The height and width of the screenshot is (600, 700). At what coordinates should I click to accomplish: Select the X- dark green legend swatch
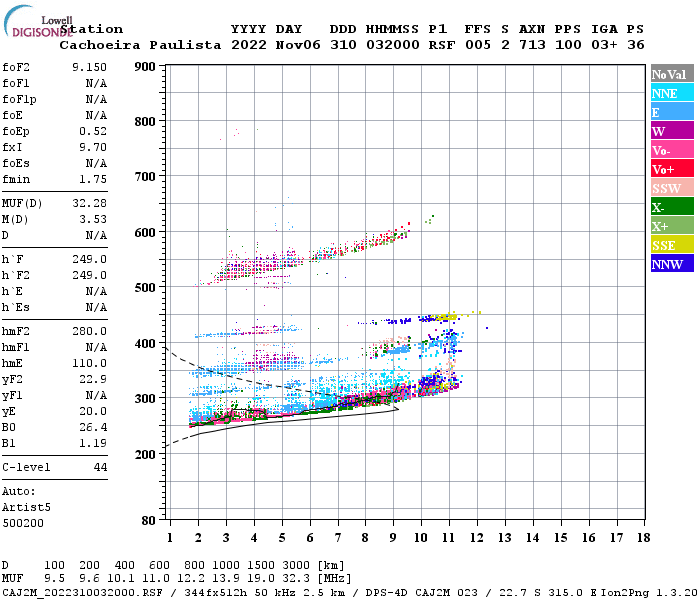tap(672, 207)
